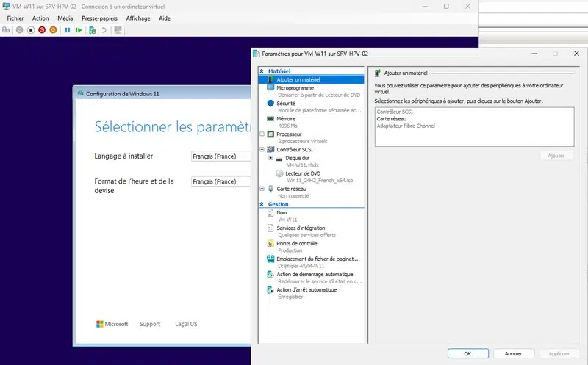588x365 pixels.
Task: Click the Turn Off (black square) icon
Action: 30,30
